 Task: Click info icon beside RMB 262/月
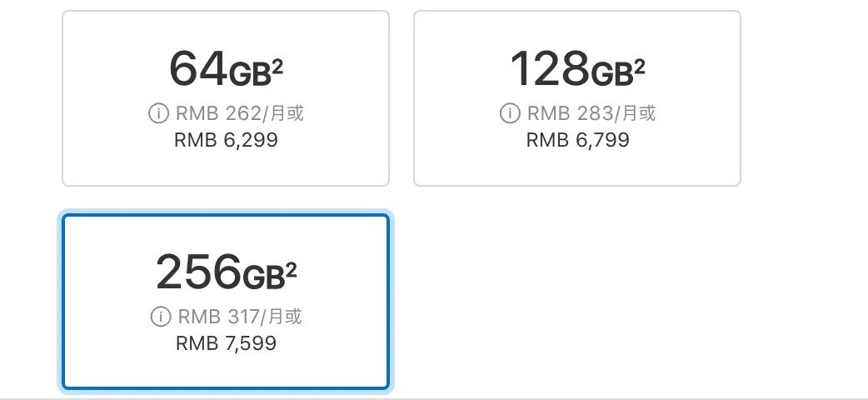[x=158, y=113]
